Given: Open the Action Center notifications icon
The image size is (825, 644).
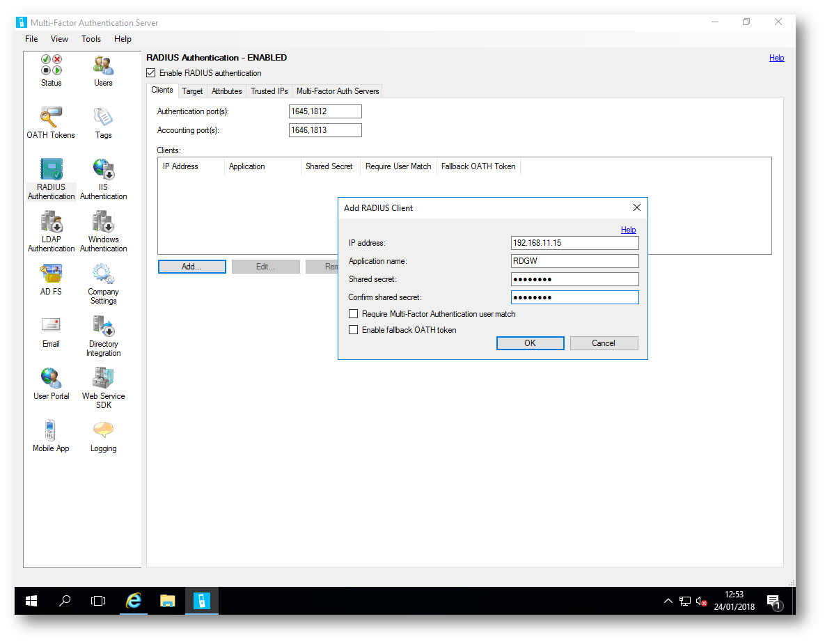Looking at the screenshot, I should point(773,602).
